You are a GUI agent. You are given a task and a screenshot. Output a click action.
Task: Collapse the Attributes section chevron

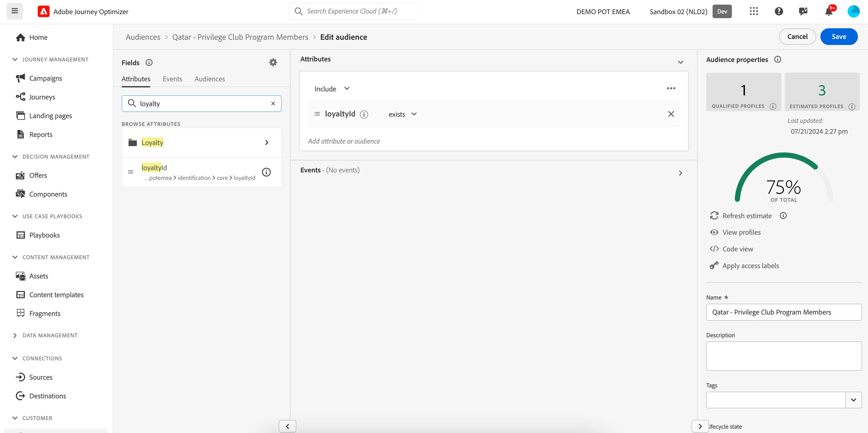[680, 62]
